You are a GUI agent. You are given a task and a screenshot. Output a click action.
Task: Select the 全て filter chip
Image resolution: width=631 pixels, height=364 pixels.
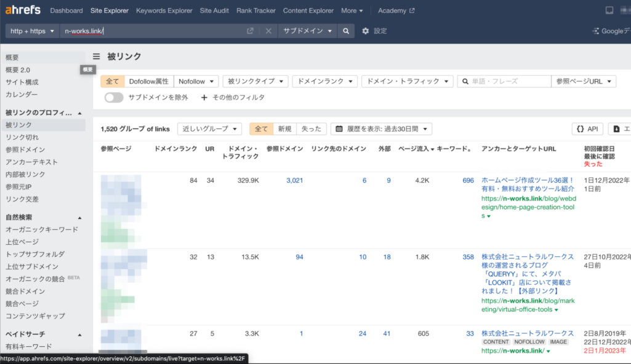[x=113, y=81]
